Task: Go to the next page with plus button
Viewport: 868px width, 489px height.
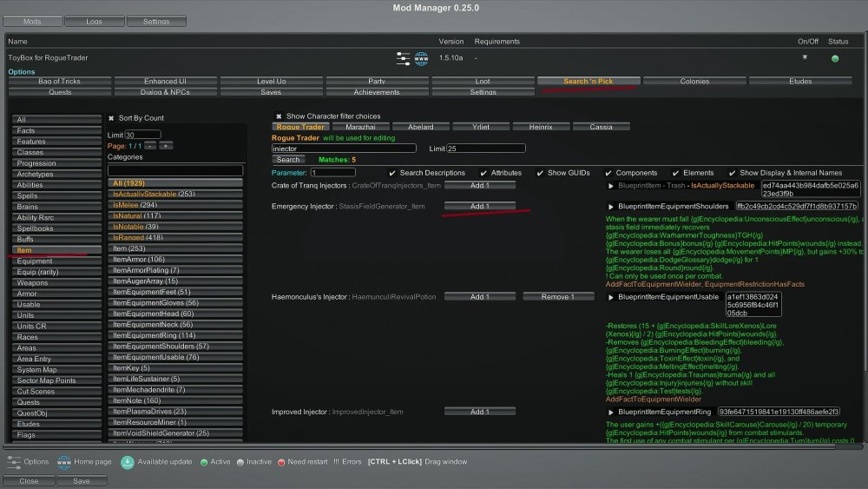Action: [166, 146]
